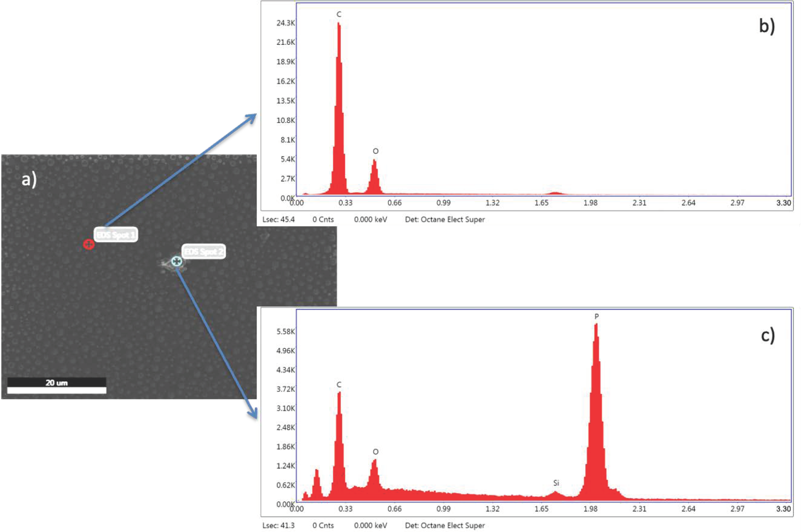Select the EDS Spot 1 label tag
The width and height of the screenshot is (807, 532).
click(x=116, y=234)
